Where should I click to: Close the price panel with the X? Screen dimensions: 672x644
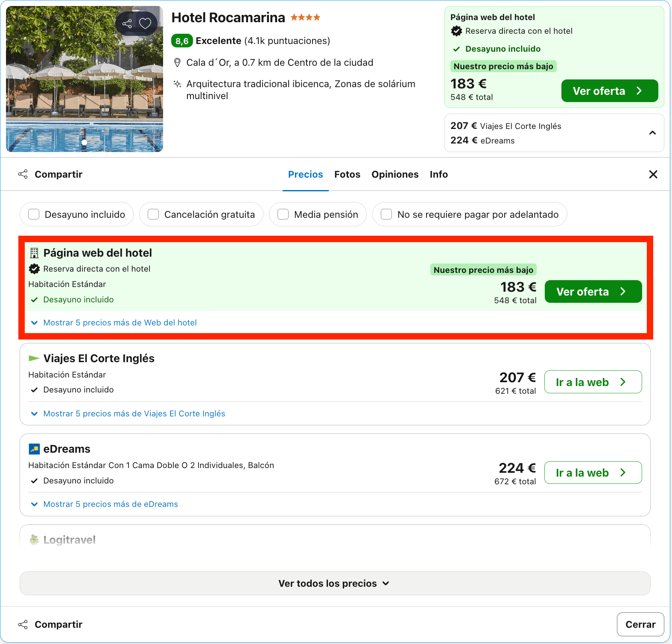(x=653, y=174)
